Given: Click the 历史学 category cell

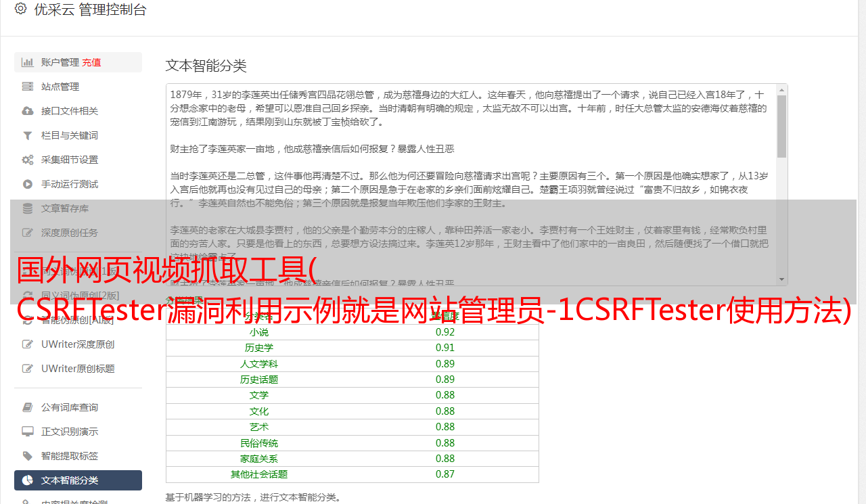Looking at the screenshot, I should [x=259, y=348].
